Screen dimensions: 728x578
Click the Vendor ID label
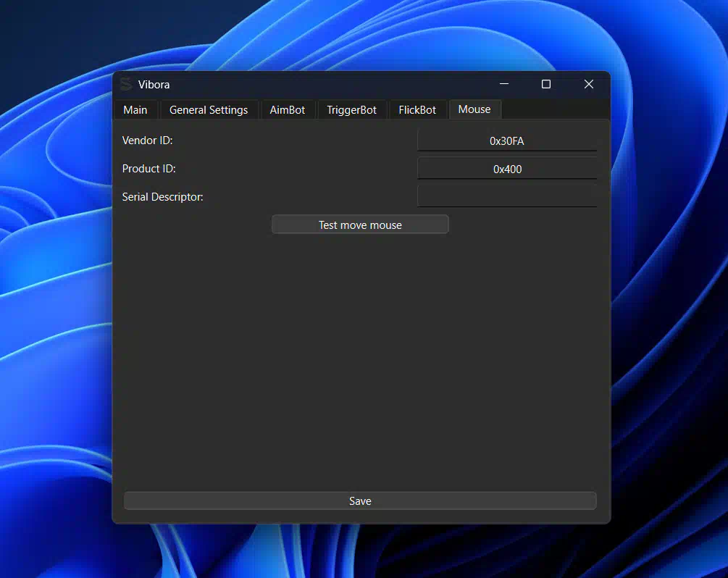(x=148, y=141)
